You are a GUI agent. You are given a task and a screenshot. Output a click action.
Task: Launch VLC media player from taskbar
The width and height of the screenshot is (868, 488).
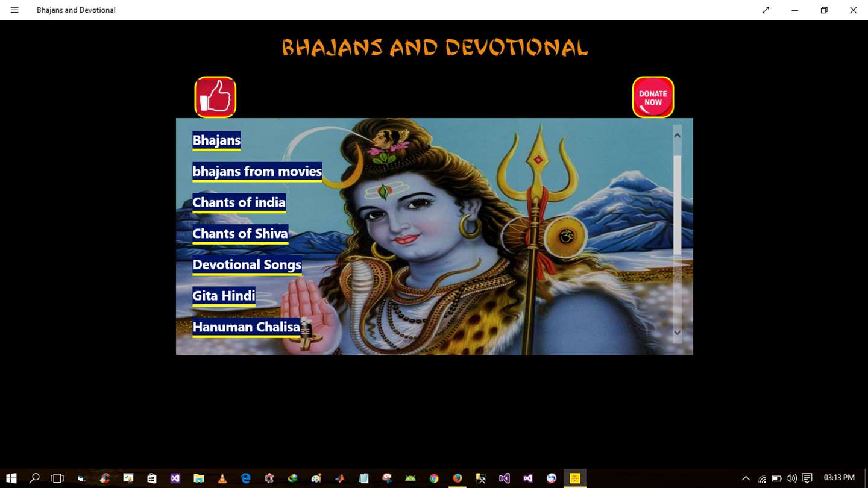pyautogui.click(x=222, y=478)
